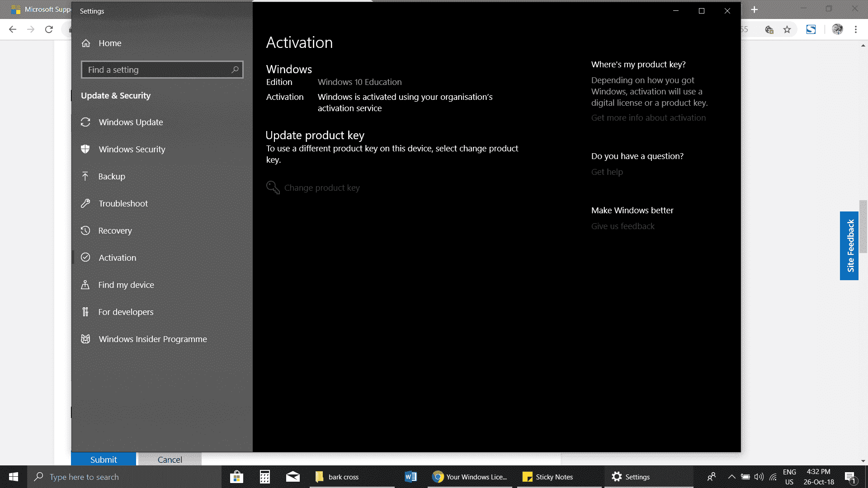Open a new Chrome tab with plus
Viewport: 868px width, 488px height.
pyautogui.click(x=754, y=9)
